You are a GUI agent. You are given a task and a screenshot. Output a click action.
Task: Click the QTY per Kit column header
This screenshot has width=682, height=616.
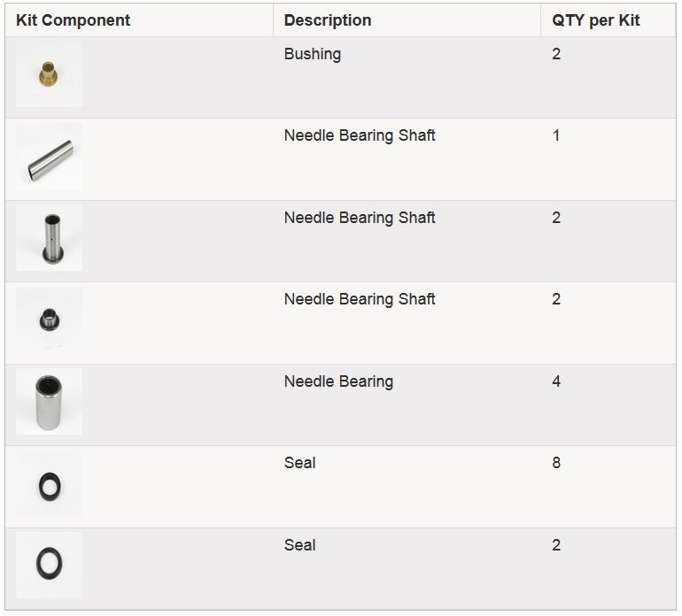[595, 20]
